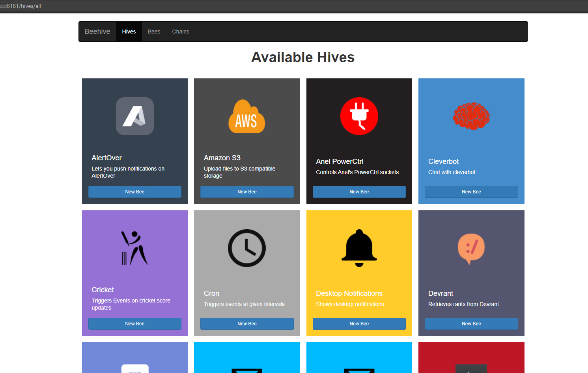Click the AlertOver hive title
The height and width of the screenshot is (373, 588).
106,158
